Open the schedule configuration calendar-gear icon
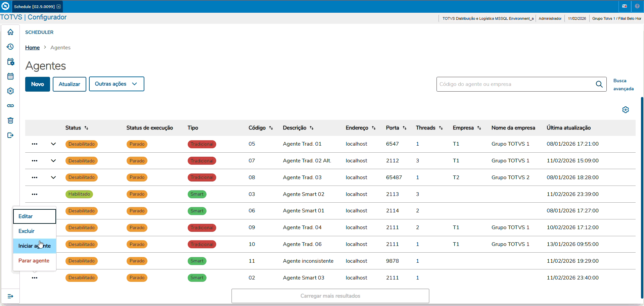 point(10,62)
